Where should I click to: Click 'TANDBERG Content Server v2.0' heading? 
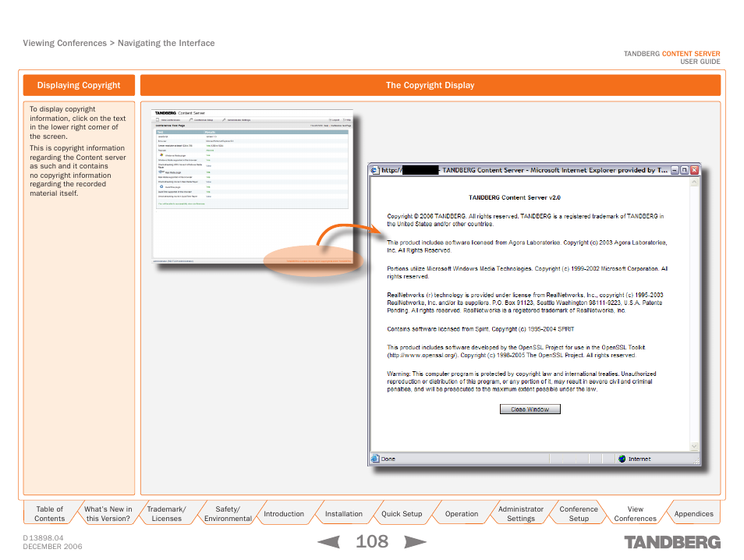[x=515, y=197]
